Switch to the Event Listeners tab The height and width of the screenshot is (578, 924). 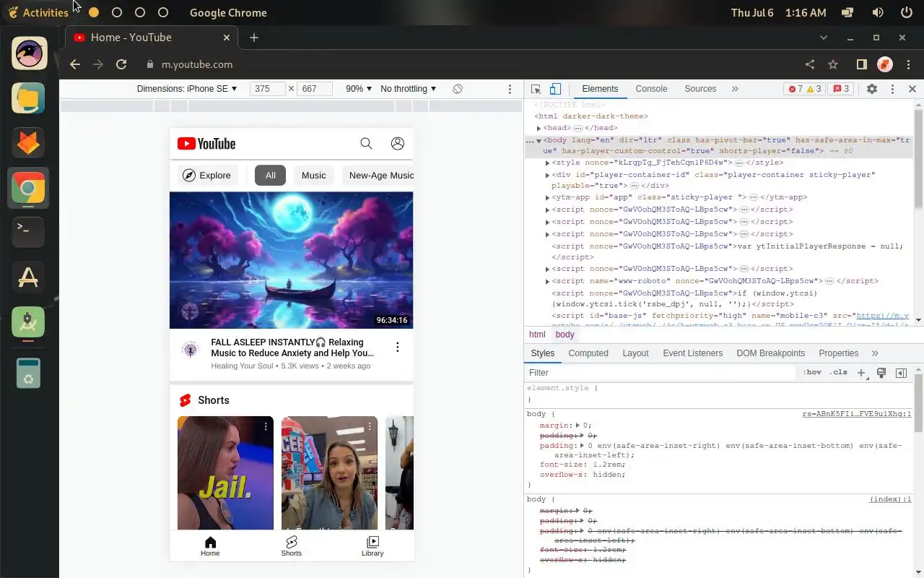692,353
